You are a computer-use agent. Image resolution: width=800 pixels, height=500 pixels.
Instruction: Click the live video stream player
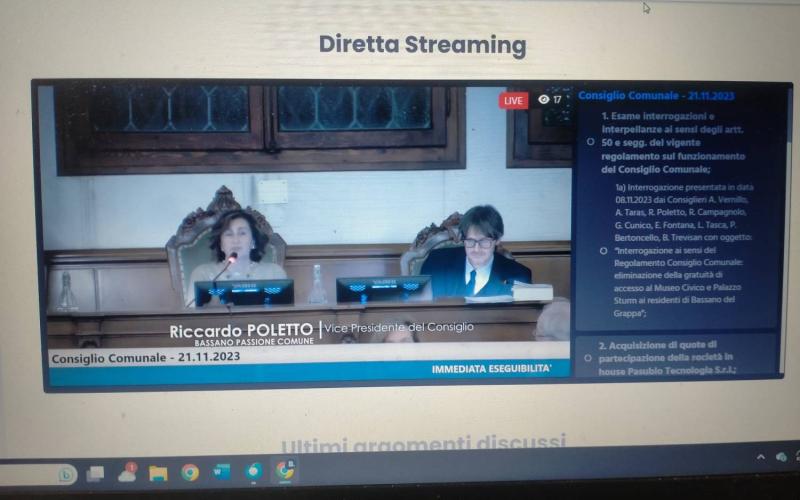point(309,235)
